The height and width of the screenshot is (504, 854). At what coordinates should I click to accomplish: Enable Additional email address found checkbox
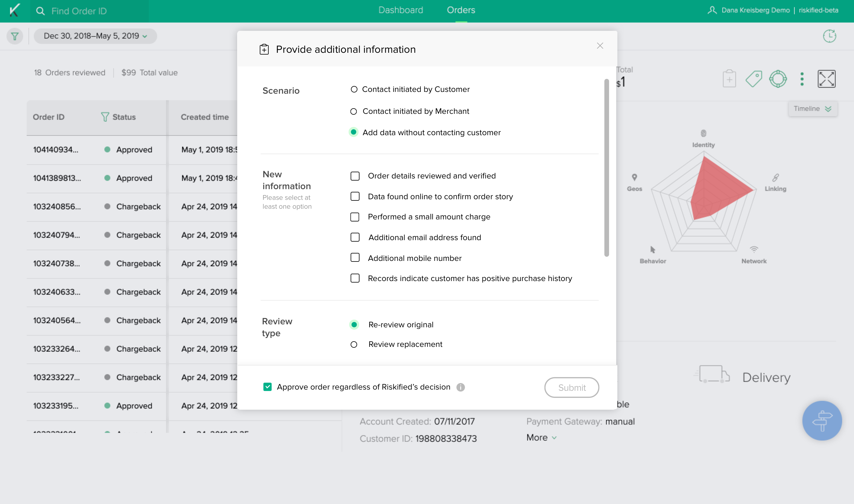tap(355, 237)
